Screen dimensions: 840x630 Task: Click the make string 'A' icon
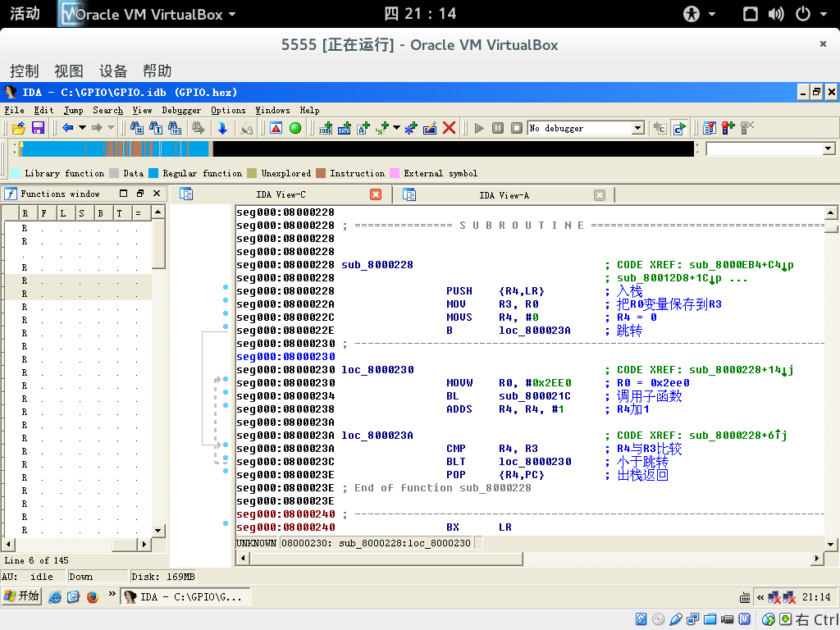point(363,128)
